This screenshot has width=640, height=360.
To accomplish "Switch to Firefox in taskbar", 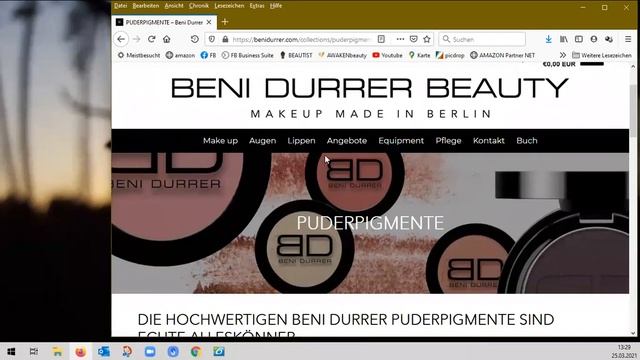I will click(x=80, y=351).
